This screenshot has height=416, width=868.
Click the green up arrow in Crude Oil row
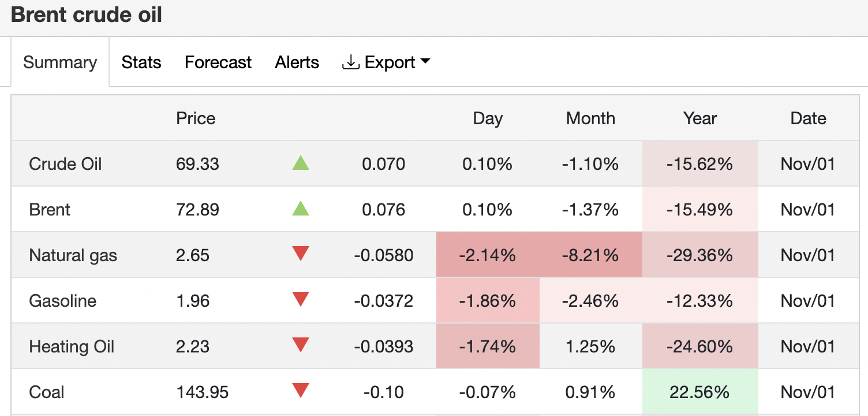(x=301, y=163)
